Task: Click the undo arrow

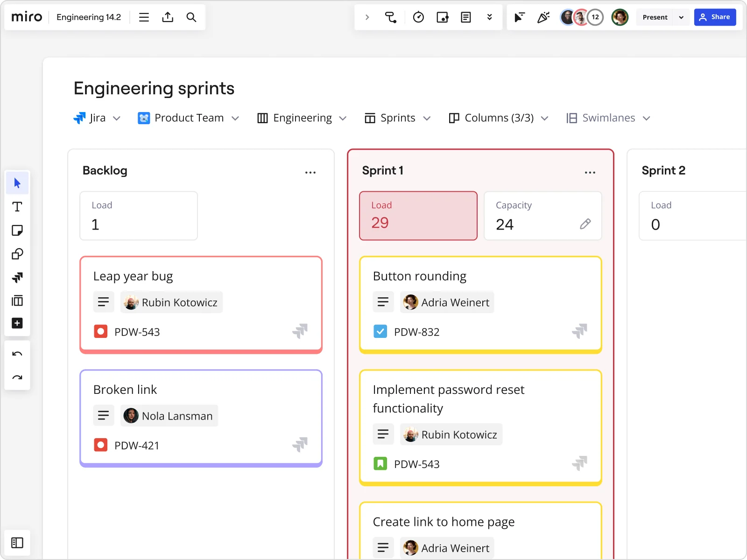Action: click(x=17, y=354)
